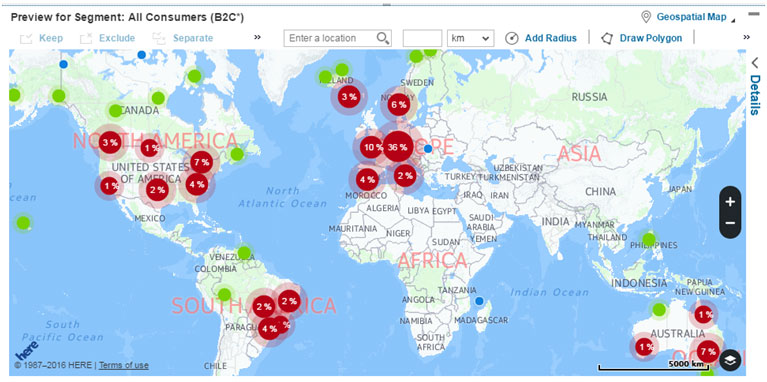
Task: Open the km distance unit dropdown
Action: click(x=471, y=38)
